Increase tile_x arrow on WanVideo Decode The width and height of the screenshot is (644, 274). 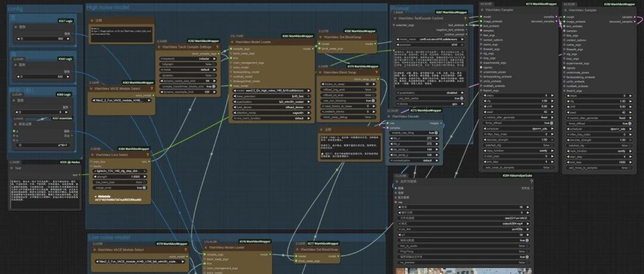click(438, 138)
